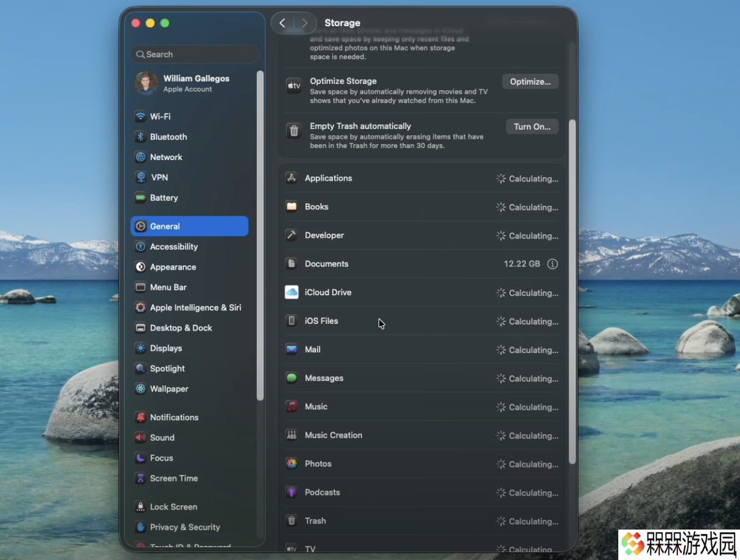Select the Music Creation row label
This screenshot has width=740, height=560.
[333, 435]
